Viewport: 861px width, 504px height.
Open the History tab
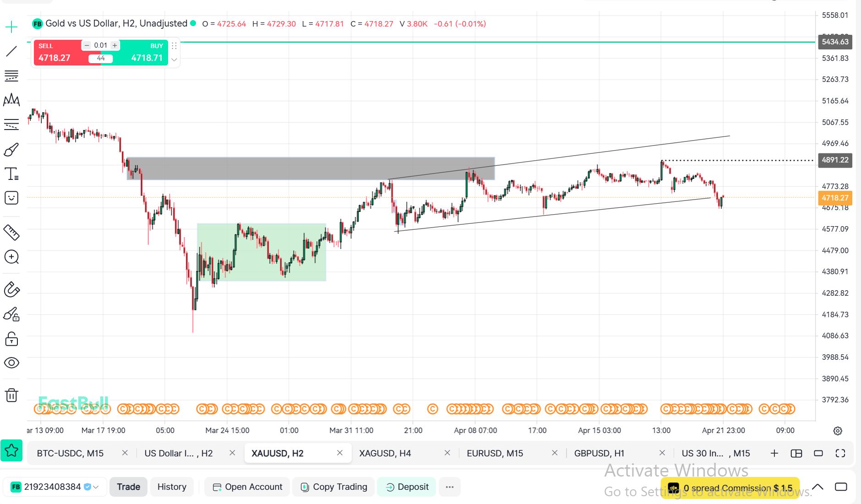point(172,487)
